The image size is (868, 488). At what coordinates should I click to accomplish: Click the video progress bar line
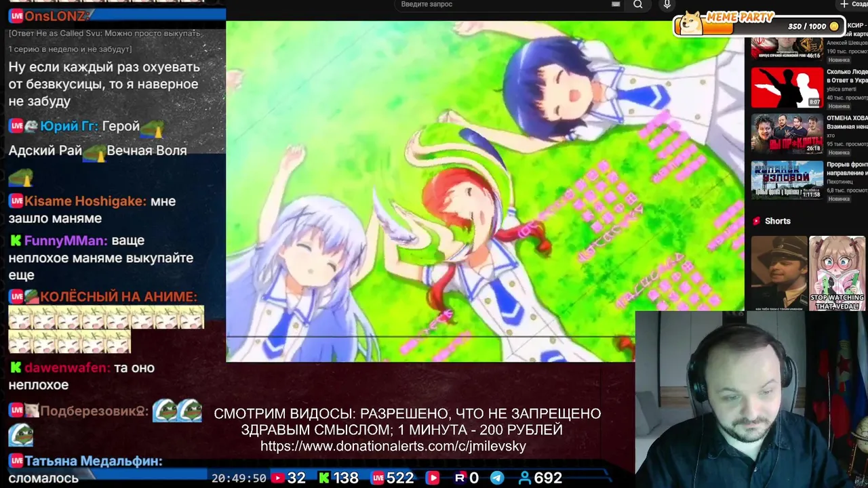pyautogui.click(x=430, y=336)
